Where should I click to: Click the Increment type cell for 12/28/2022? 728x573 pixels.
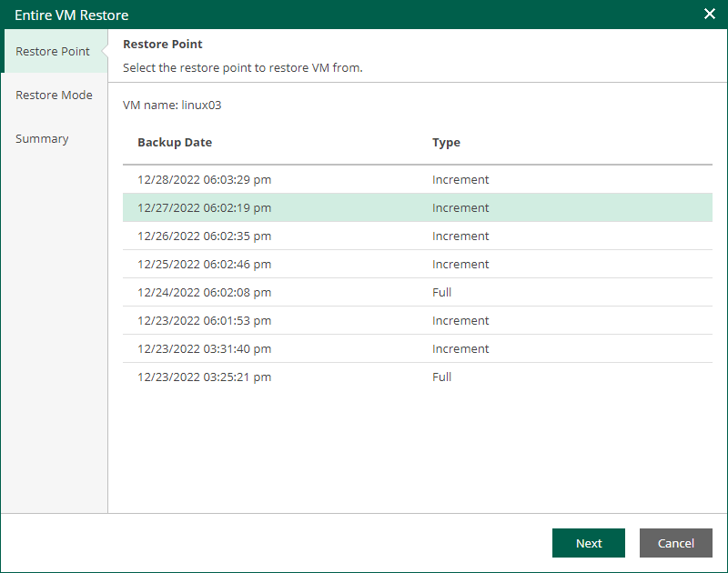tap(460, 180)
